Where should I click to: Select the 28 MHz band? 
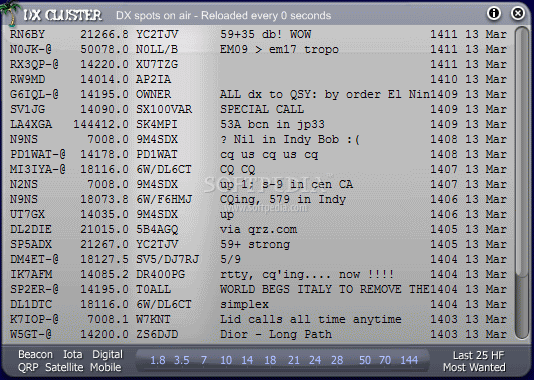[x=337, y=360]
